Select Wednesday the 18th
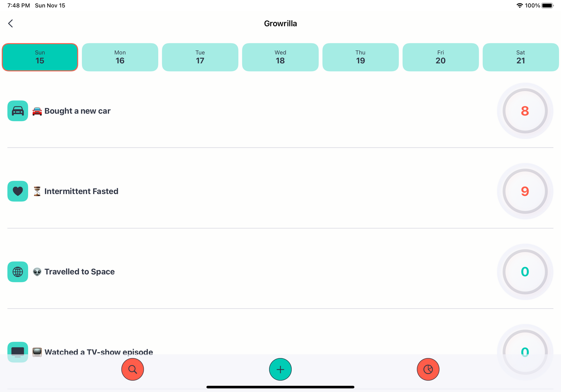561x392 pixels. tap(280, 57)
